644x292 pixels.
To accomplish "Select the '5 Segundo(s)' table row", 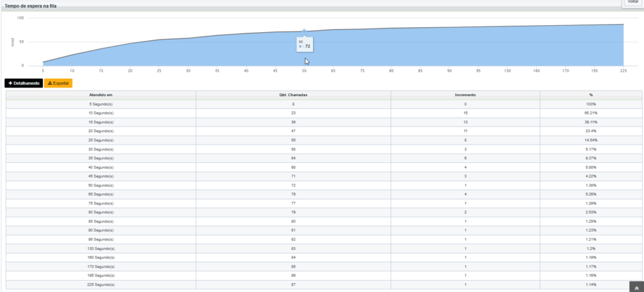I will (x=324, y=104).
